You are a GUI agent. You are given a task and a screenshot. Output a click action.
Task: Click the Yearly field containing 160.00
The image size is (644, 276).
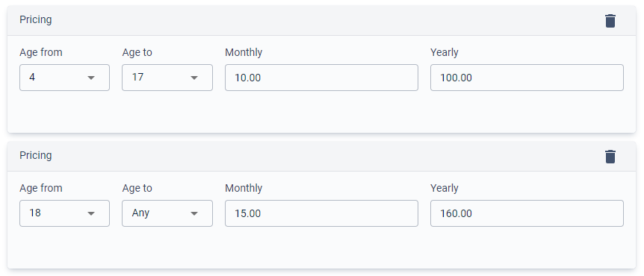point(527,213)
